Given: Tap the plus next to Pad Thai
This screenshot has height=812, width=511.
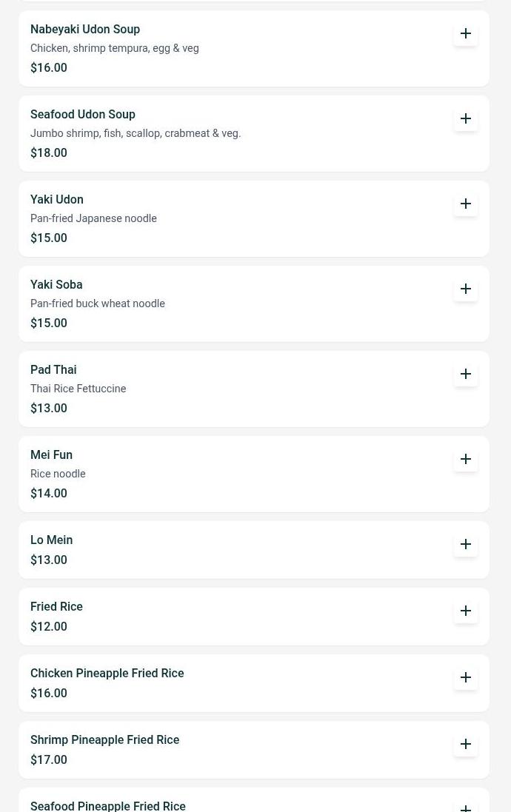Looking at the screenshot, I should (x=466, y=374).
